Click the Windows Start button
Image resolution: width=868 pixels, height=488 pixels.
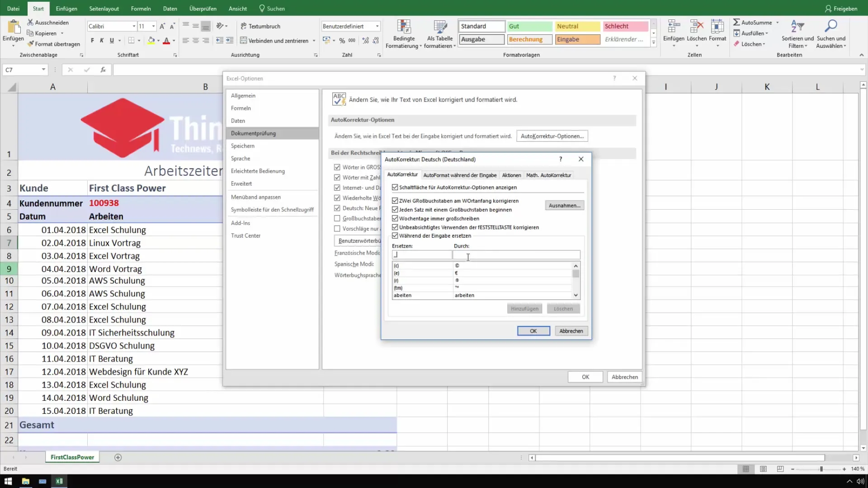[8, 481]
